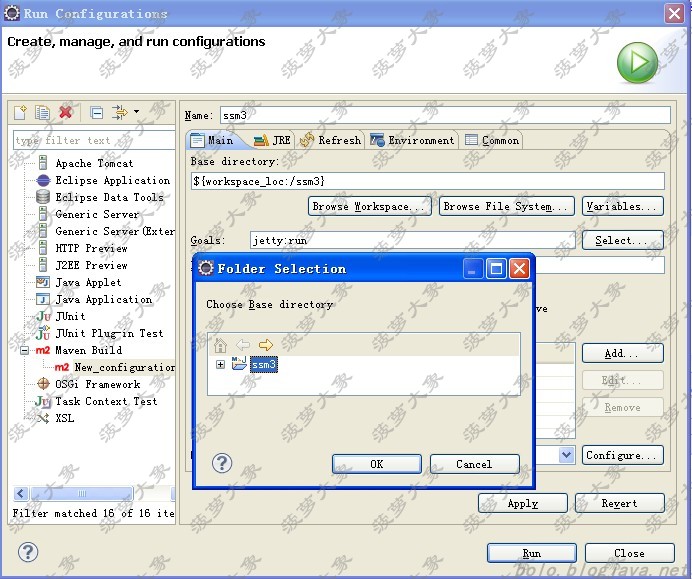
Task: Click the New launch configuration icon
Action: (20, 113)
